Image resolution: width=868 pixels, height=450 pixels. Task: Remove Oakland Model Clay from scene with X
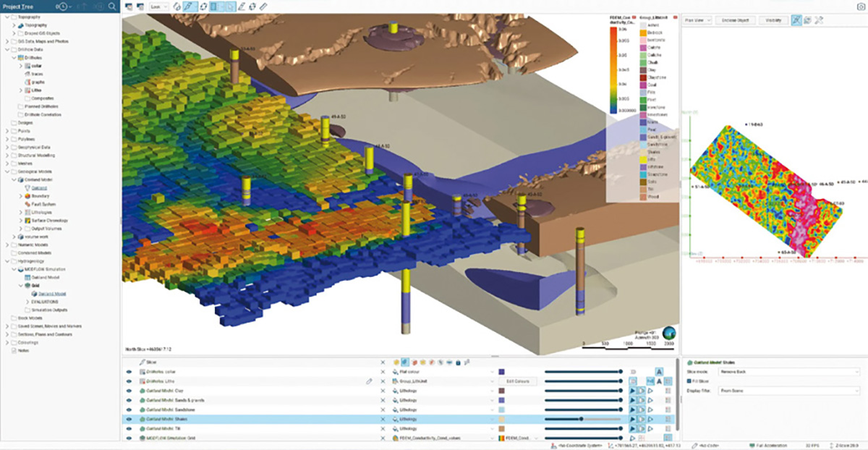coord(383,390)
